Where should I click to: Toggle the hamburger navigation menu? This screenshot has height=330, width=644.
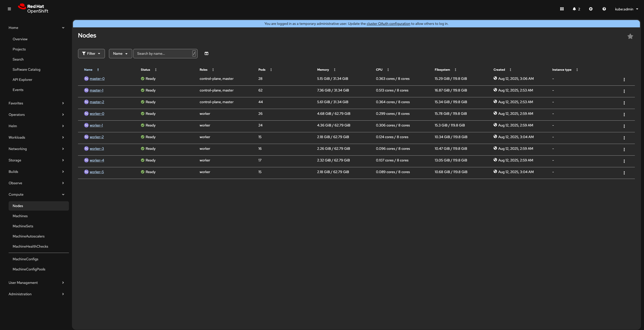click(x=9, y=9)
